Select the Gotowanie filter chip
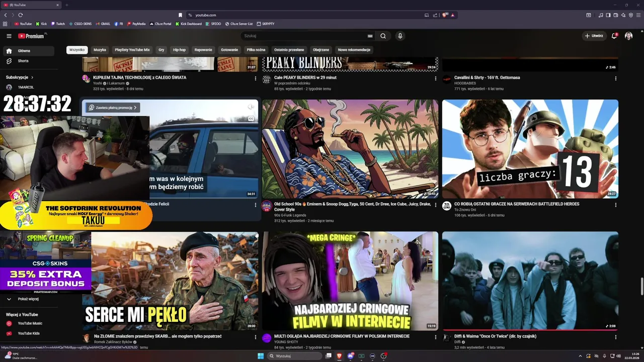Image resolution: width=644 pixels, height=362 pixels. pos(229,50)
